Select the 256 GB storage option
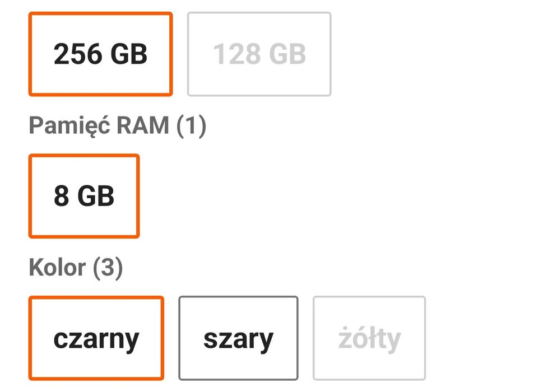The height and width of the screenshot is (392, 543). tap(100, 54)
